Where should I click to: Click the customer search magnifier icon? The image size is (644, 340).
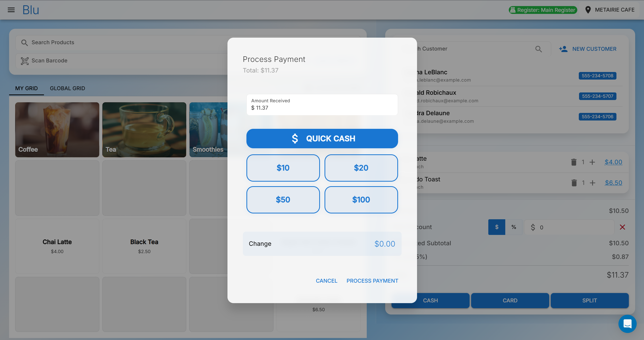click(x=539, y=49)
